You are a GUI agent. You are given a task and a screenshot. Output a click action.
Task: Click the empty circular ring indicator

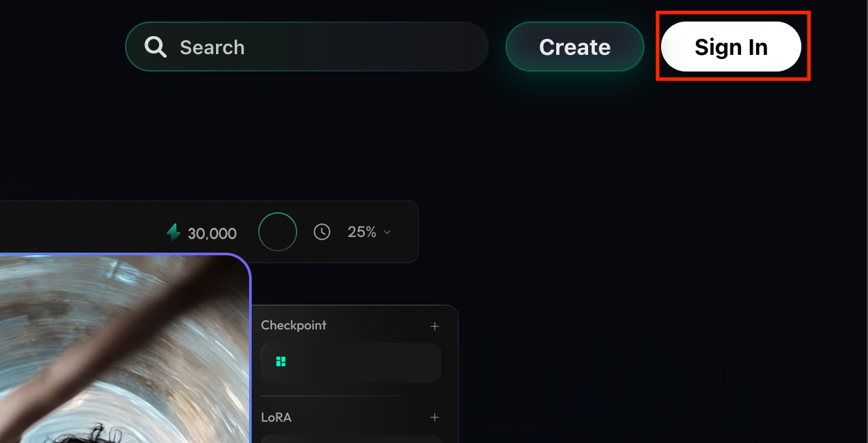tap(278, 232)
